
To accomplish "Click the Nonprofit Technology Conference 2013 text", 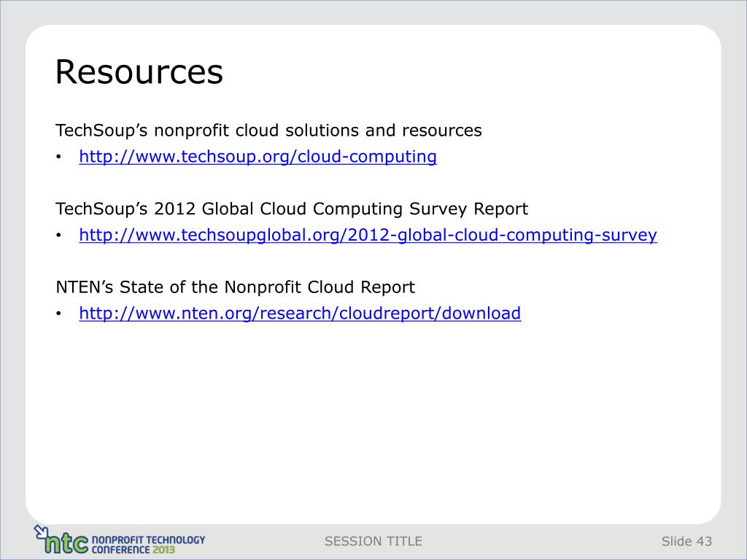I will coord(148,545).
